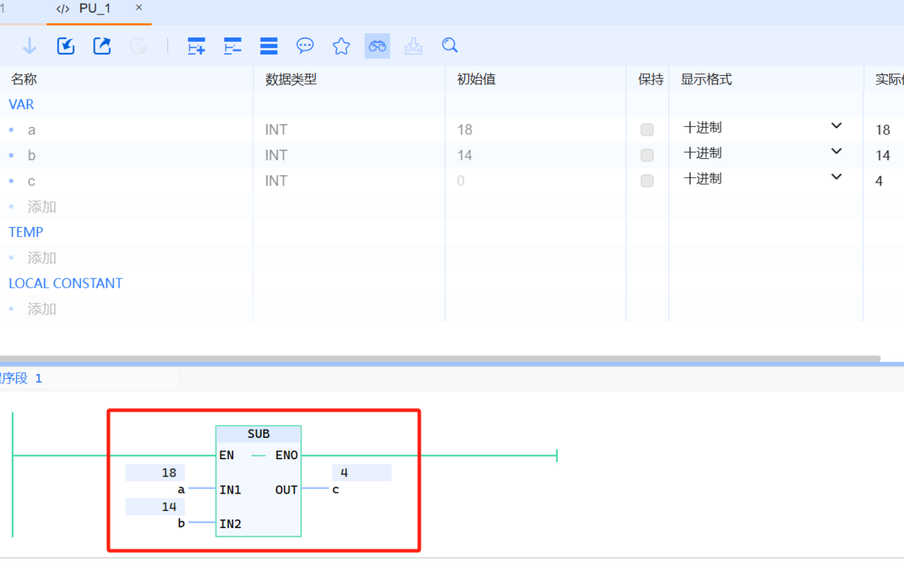This screenshot has height=588, width=904.
Task: Open display format dropdown for variable a
Action: 836,126
